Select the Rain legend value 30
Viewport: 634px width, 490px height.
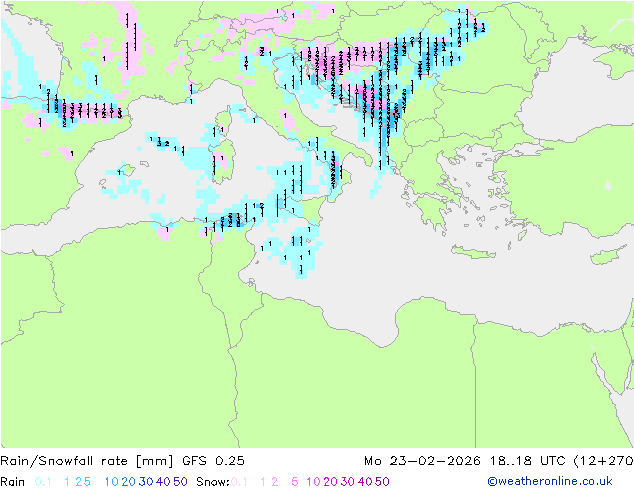pos(146,482)
